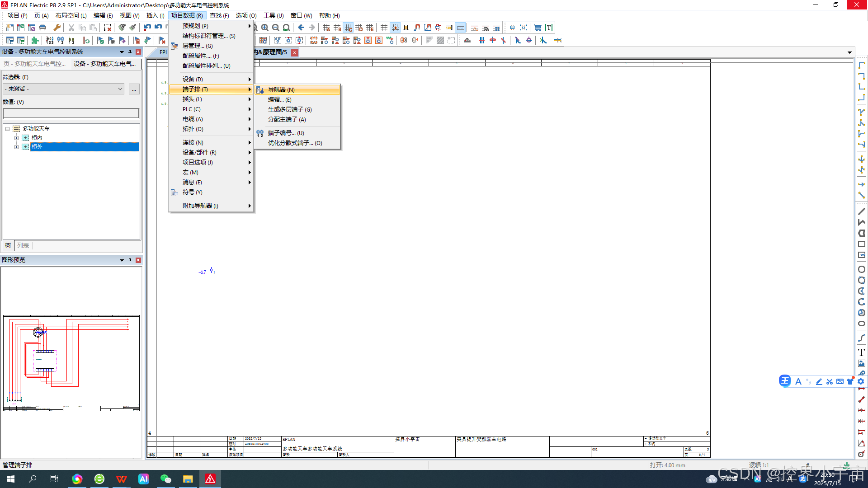Select the polyline drawing tool
868x488 pixels.
862,222
